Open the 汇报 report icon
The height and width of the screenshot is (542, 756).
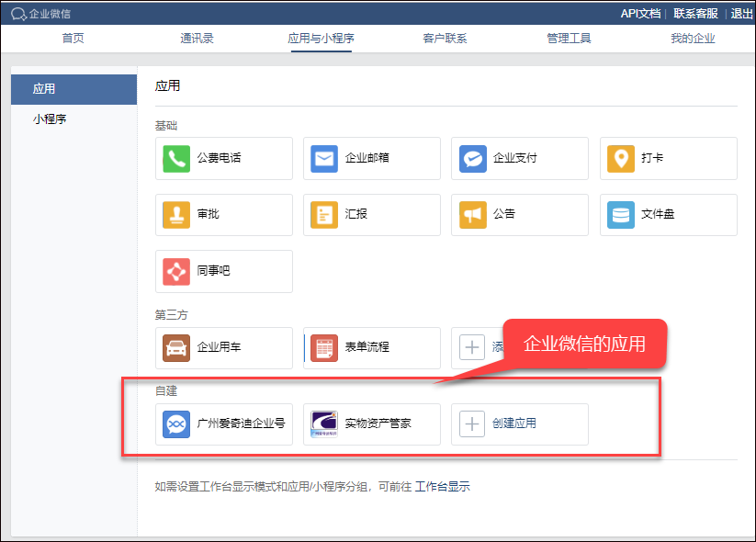324,215
